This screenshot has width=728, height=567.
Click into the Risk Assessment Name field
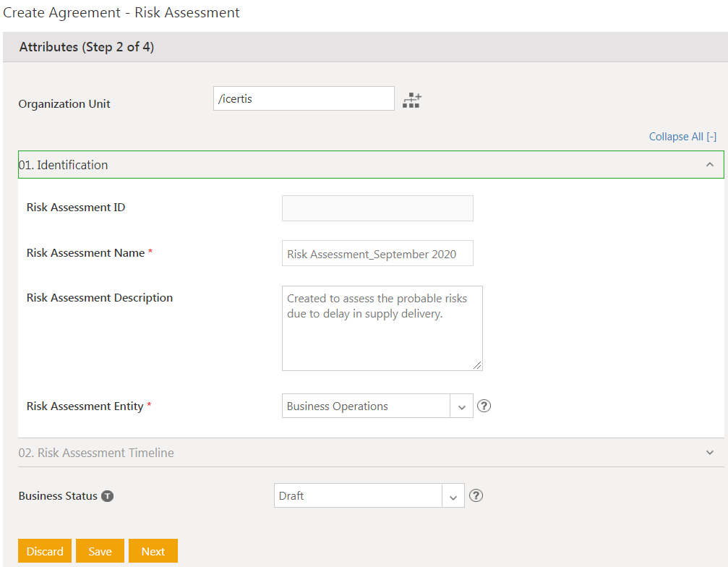point(377,254)
